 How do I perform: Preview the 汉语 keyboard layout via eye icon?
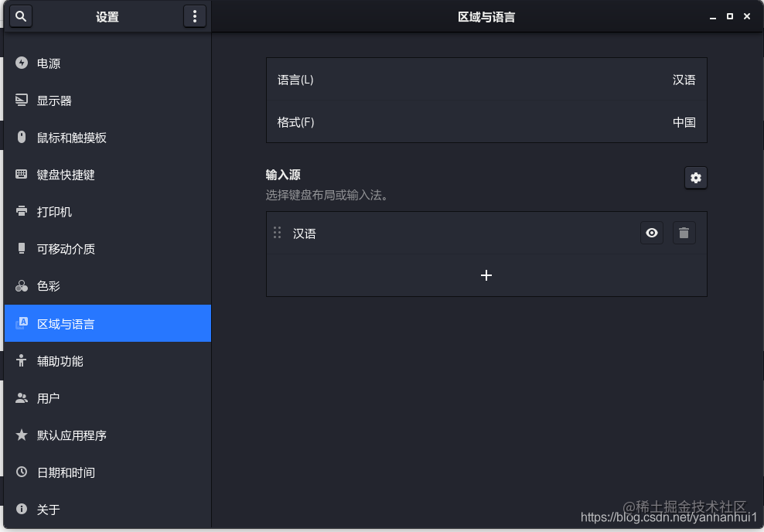(x=651, y=233)
